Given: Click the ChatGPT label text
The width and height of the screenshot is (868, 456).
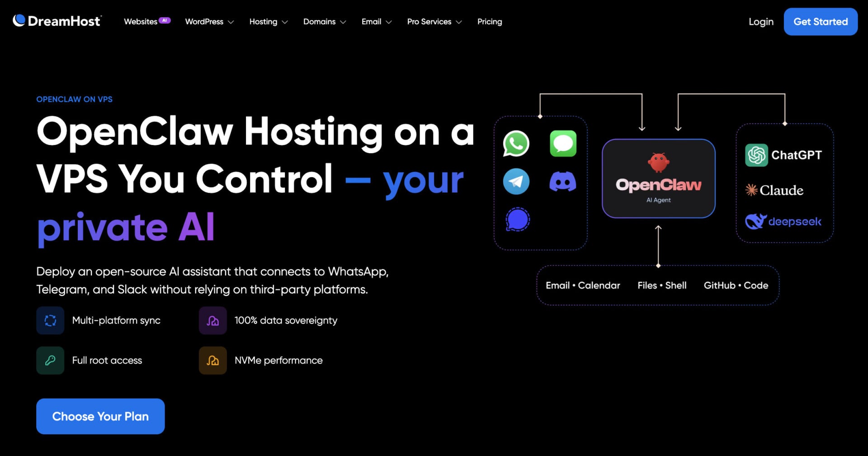Looking at the screenshot, I should [796, 155].
